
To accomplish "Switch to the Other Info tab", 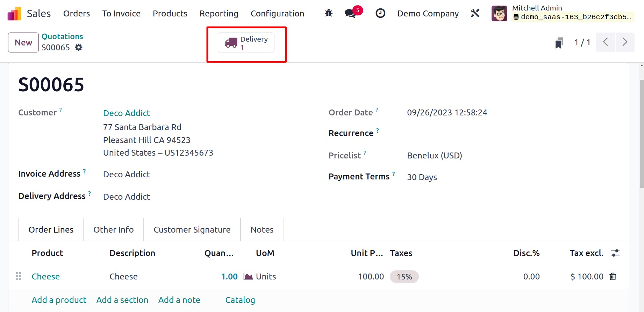I will tap(113, 229).
